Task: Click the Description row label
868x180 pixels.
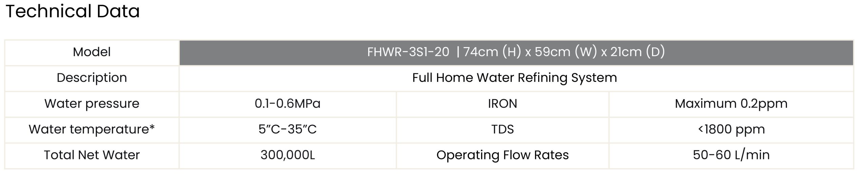Action: [x=92, y=78]
